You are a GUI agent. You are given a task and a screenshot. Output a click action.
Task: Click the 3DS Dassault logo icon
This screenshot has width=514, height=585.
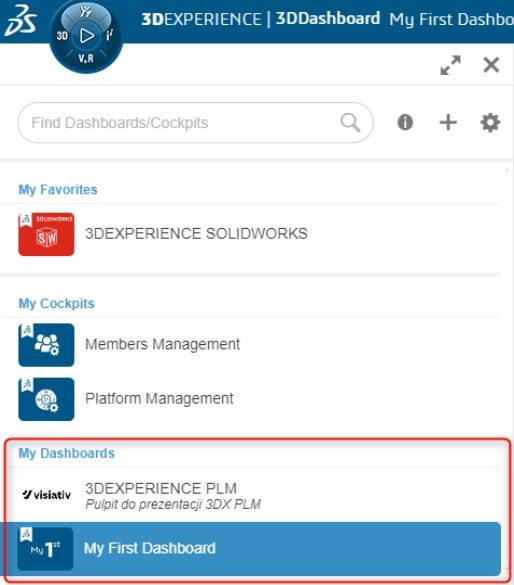pyautogui.click(x=20, y=21)
